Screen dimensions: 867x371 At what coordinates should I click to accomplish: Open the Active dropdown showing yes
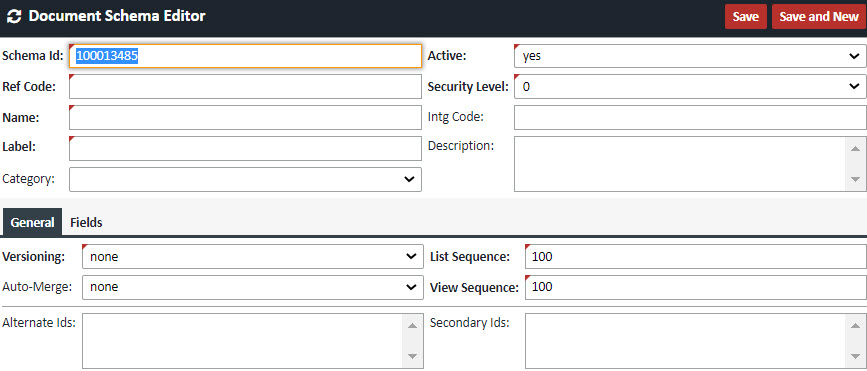pyautogui.click(x=690, y=56)
